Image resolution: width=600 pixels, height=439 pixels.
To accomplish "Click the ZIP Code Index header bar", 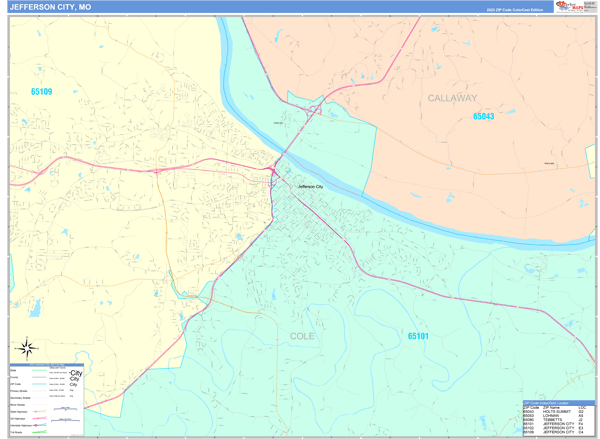I will pos(559,403).
